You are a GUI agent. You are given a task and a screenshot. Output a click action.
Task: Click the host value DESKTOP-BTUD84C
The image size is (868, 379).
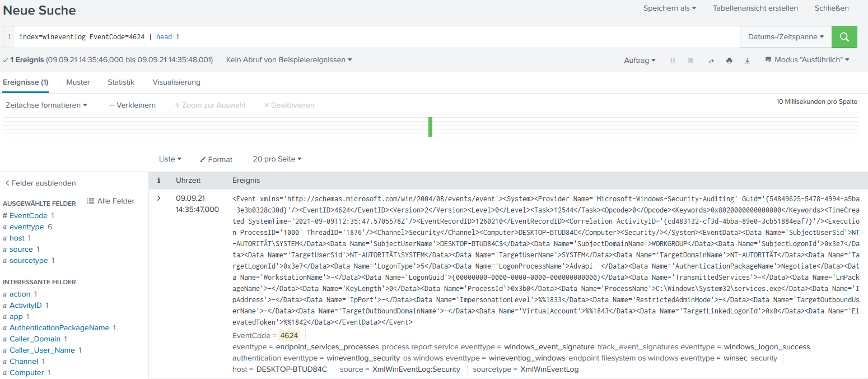pos(292,369)
